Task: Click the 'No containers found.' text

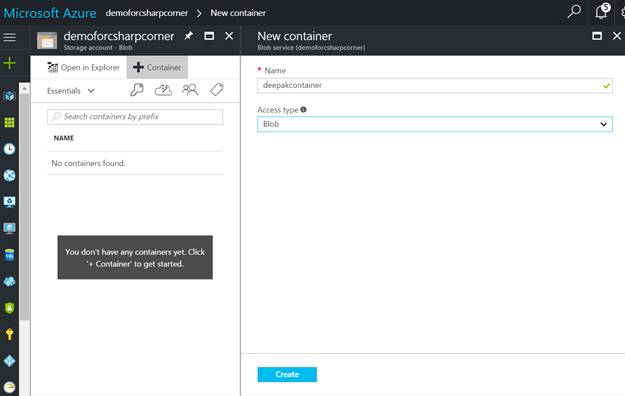Action: click(x=88, y=163)
